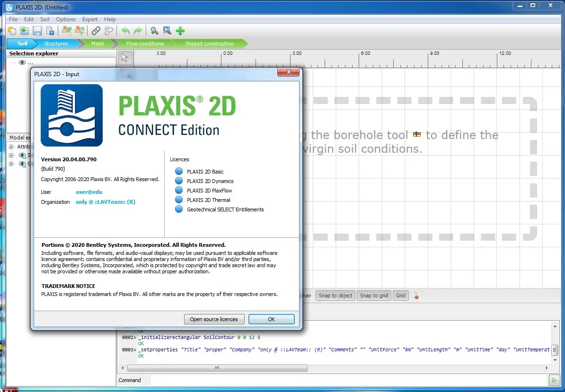Click the PLAXIS 2D Basic licence indicator
565x392 pixels.
tap(179, 171)
